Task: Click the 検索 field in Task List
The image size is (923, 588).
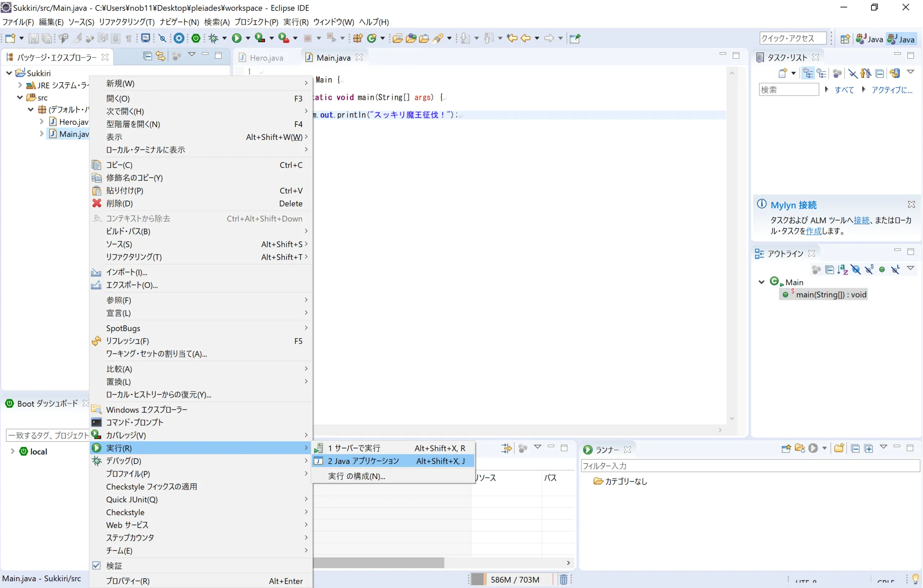Action: coord(789,90)
